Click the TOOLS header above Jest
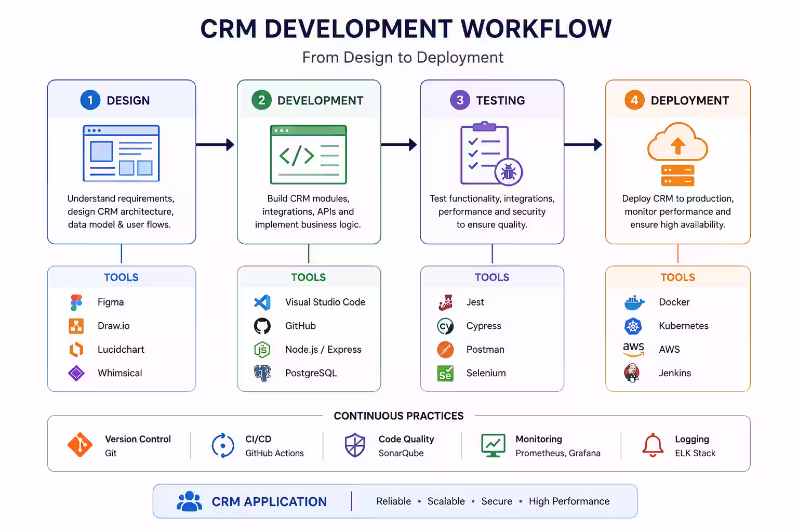Image resolution: width=798 pixels, height=532 pixels. tap(492, 277)
